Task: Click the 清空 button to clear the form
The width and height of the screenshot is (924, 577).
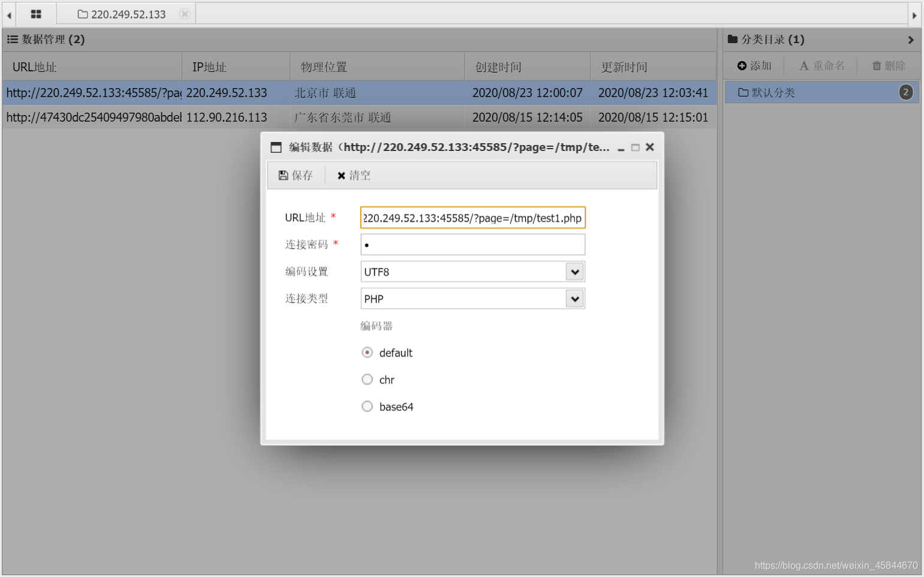Action: pyautogui.click(x=353, y=175)
